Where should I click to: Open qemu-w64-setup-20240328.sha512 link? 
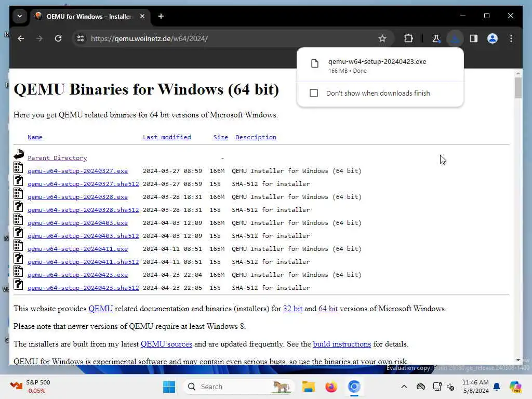[83, 210]
